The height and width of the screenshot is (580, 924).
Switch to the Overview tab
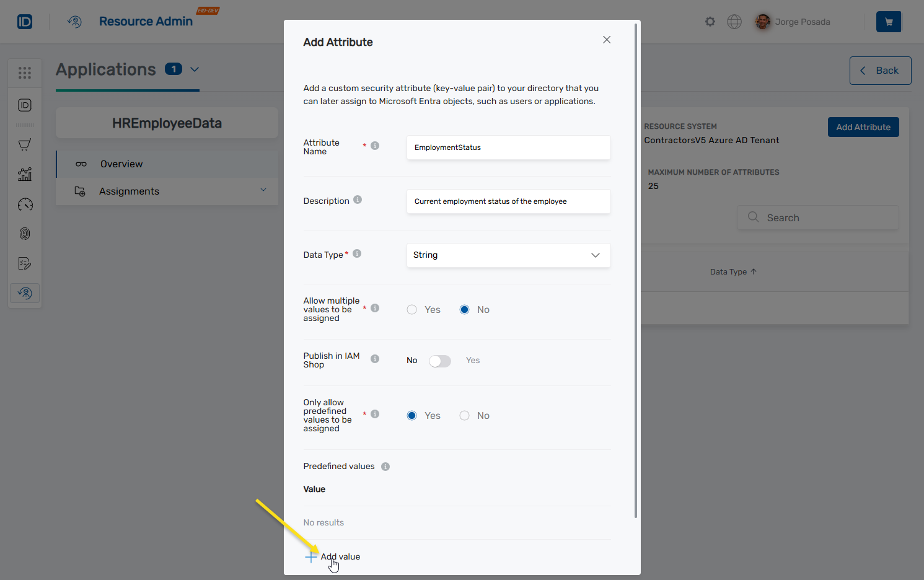click(x=121, y=164)
